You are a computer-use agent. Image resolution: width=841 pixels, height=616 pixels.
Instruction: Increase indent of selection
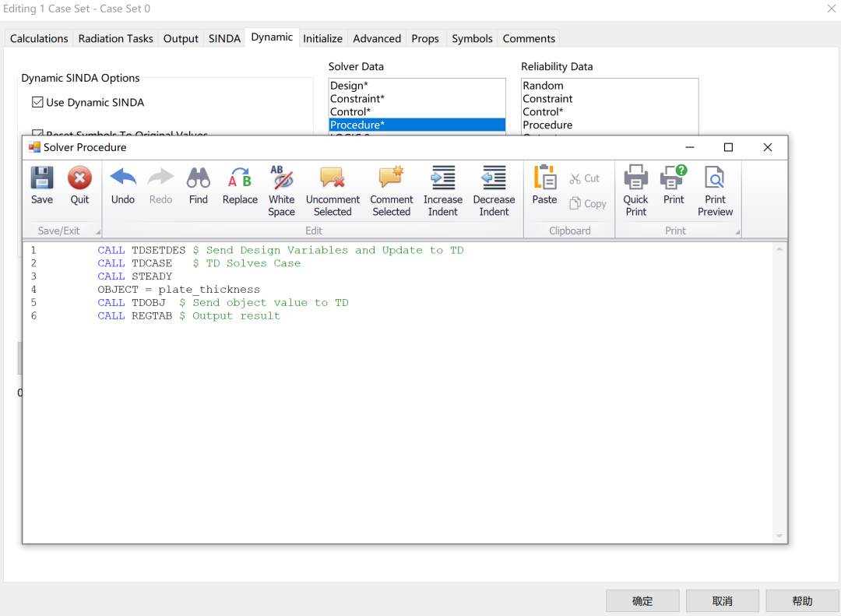443,191
